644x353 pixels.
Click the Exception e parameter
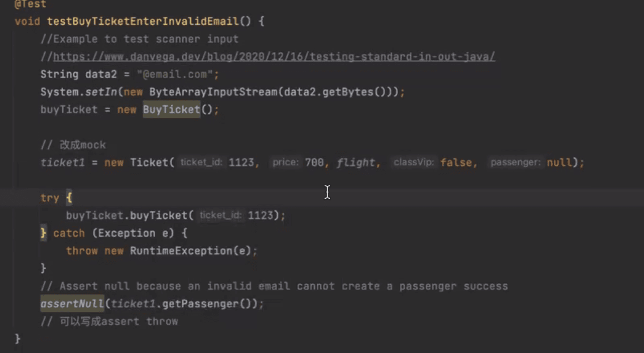coord(133,233)
